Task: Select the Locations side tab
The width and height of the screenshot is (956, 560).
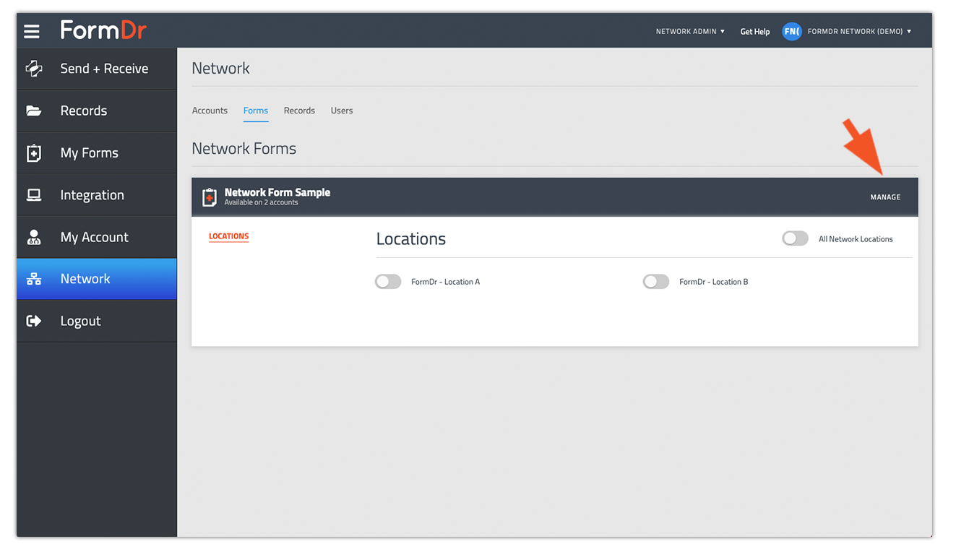Action: coord(228,236)
